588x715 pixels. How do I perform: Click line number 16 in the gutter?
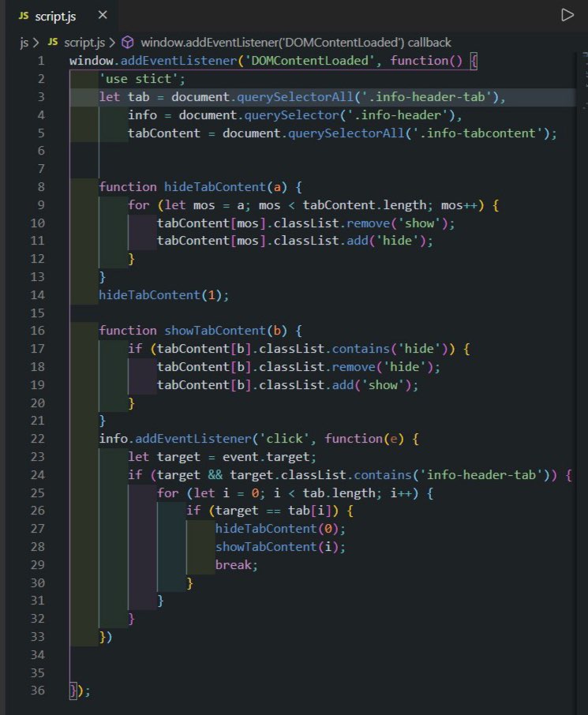tap(37, 331)
